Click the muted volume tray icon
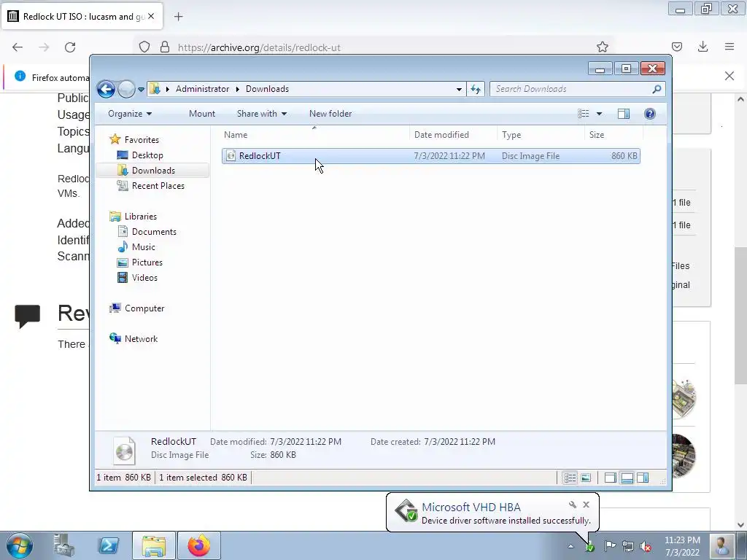This screenshot has width=747, height=560. pos(646,547)
